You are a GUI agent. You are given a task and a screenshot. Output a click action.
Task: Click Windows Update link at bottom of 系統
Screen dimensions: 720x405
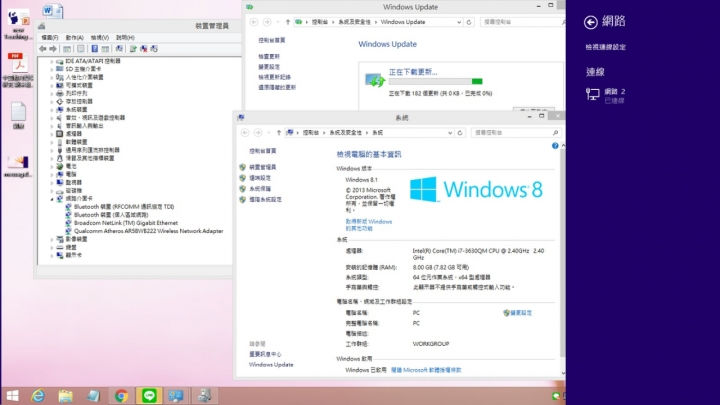271,365
